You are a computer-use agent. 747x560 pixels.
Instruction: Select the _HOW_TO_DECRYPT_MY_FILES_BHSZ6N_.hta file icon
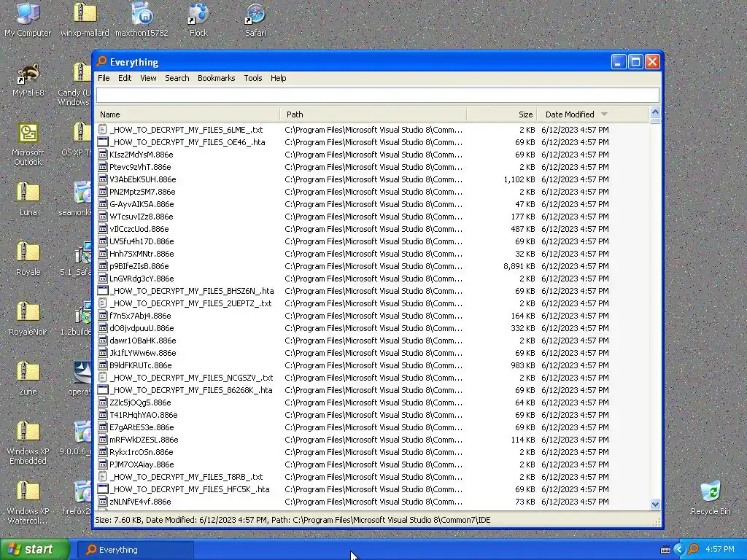[102, 290]
